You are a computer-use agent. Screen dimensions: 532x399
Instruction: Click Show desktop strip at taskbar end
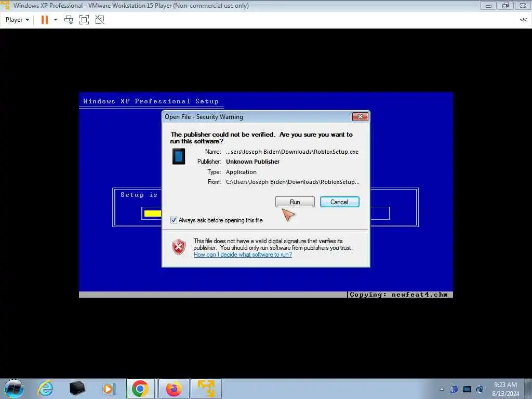tap(528, 389)
